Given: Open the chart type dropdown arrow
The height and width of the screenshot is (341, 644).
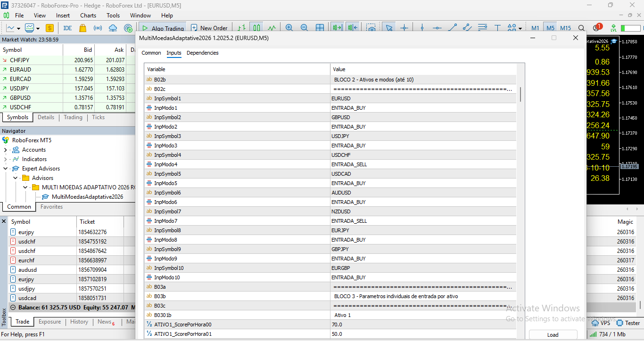Looking at the screenshot, I should (x=18, y=28).
